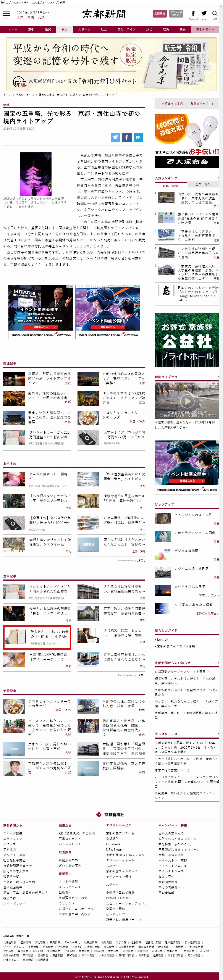Click the 定期購読 button

pos(159,14)
